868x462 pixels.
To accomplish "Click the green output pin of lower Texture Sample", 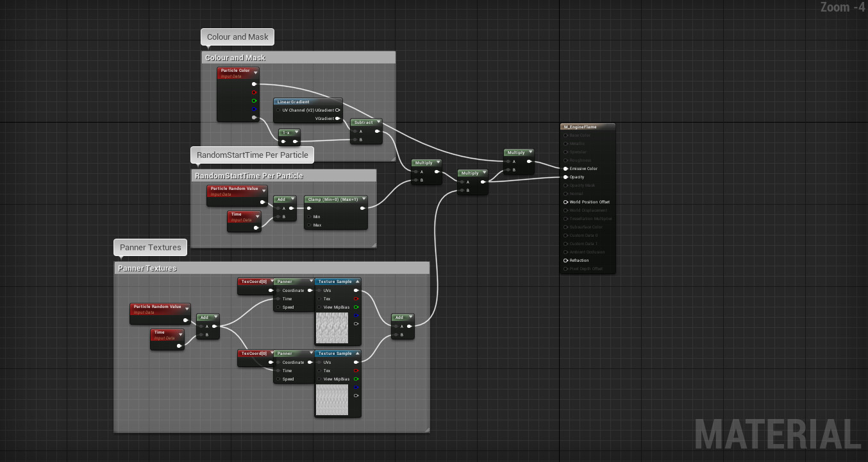I will tap(356, 379).
